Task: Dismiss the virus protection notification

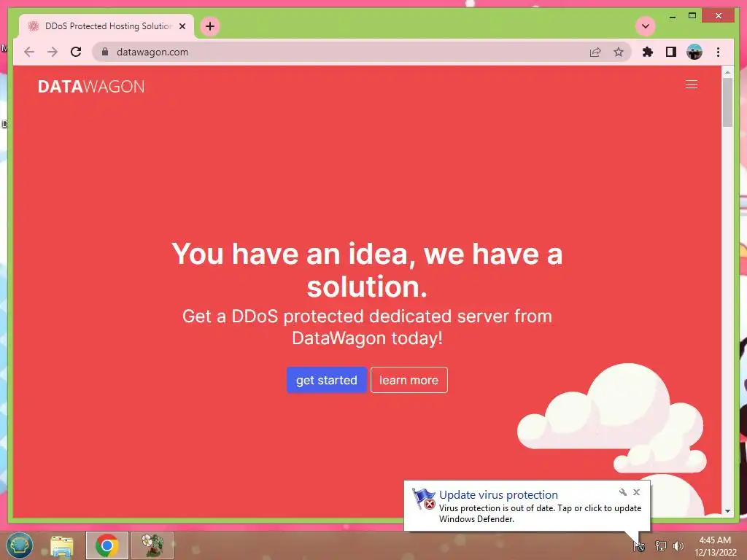Action: 636,492
